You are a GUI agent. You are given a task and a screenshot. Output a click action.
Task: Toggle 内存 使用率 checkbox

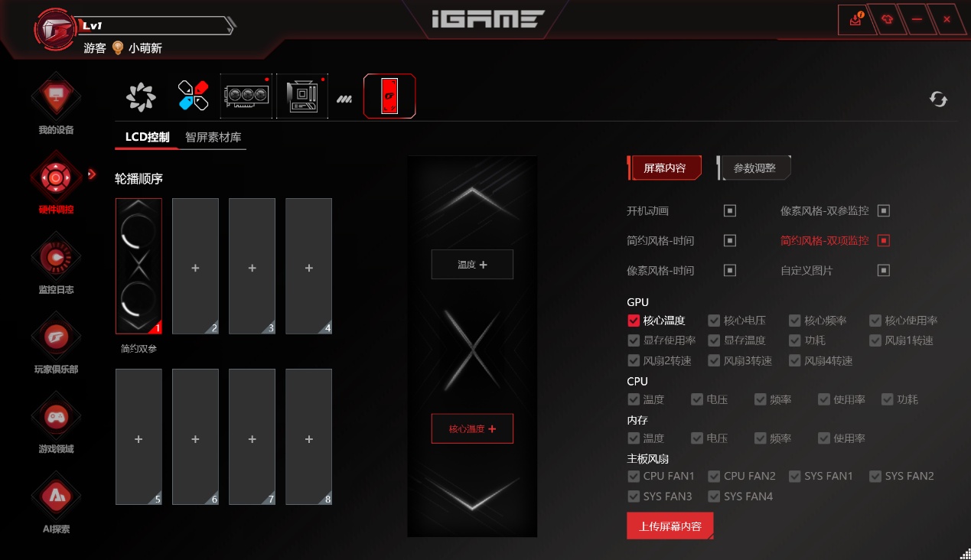click(x=823, y=438)
